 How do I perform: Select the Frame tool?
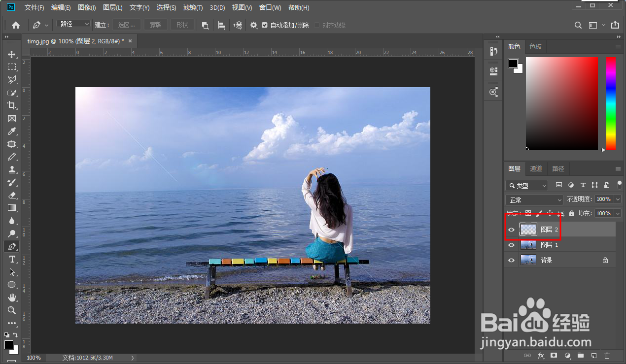click(12, 118)
